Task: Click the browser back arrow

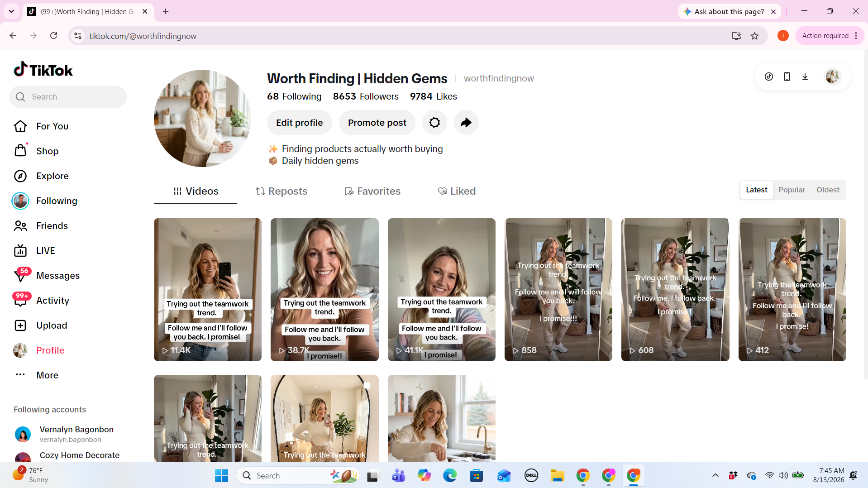Action: [x=13, y=36]
